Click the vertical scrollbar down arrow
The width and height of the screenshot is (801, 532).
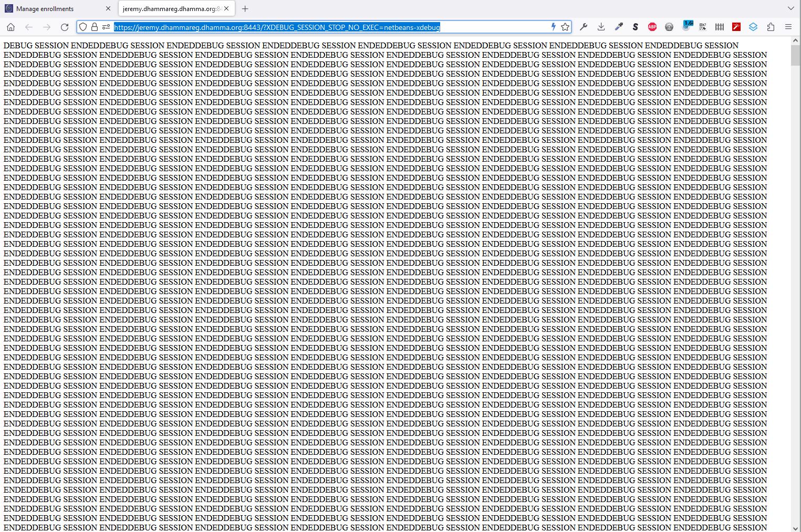point(795,528)
